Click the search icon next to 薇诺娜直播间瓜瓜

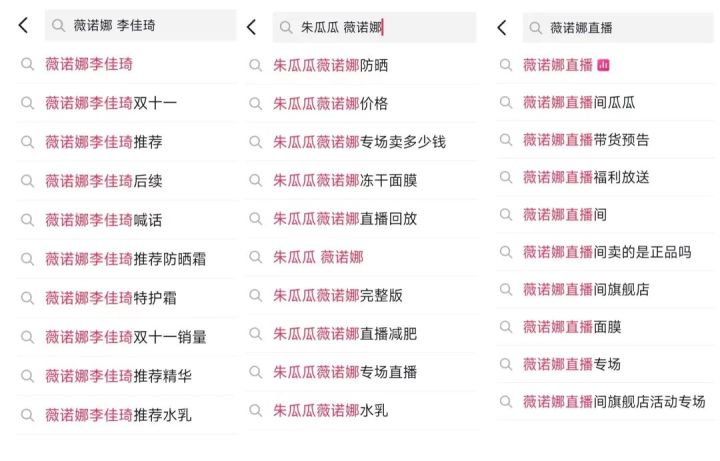(504, 102)
